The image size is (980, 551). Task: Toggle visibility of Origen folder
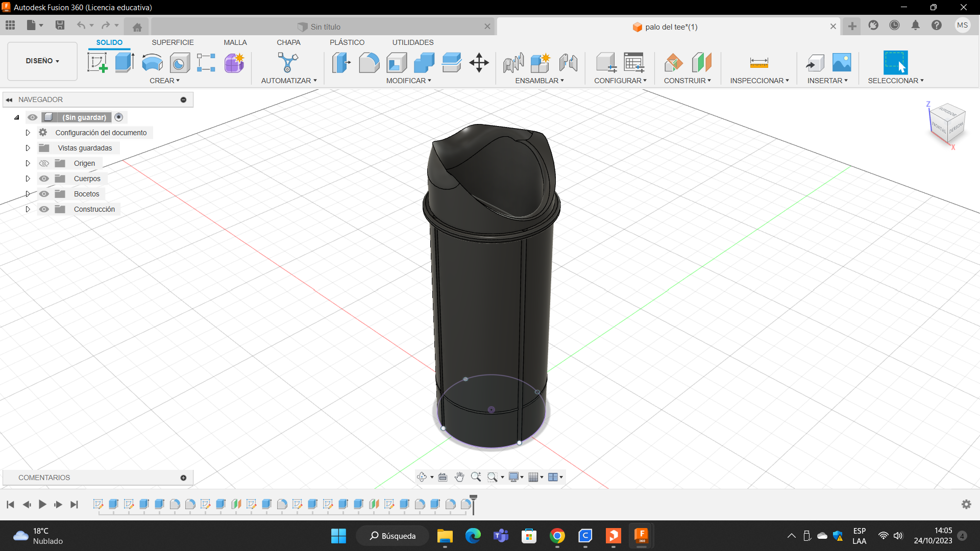pos(44,163)
